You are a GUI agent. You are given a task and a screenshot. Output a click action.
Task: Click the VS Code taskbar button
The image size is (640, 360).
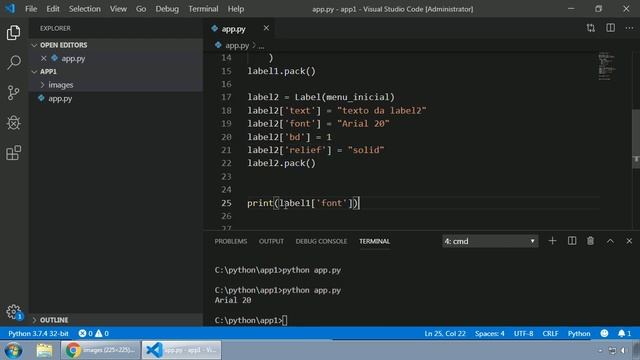pos(182,350)
